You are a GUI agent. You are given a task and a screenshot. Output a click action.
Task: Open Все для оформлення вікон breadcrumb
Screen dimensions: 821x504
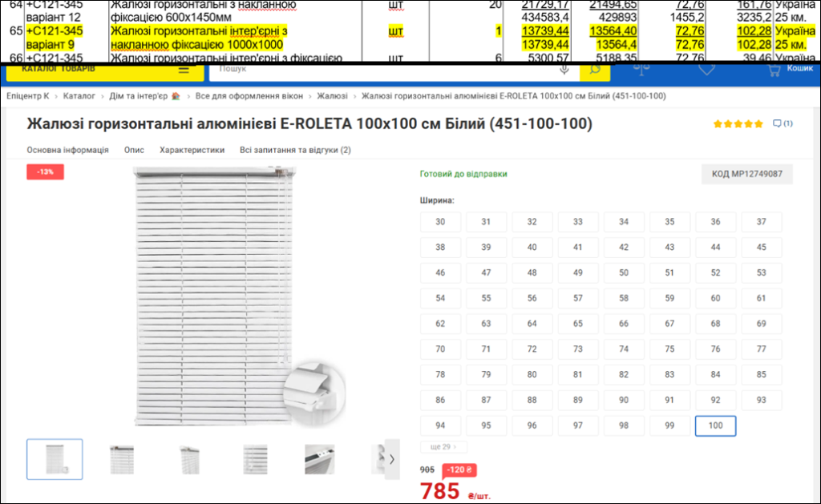(x=249, y=96)
